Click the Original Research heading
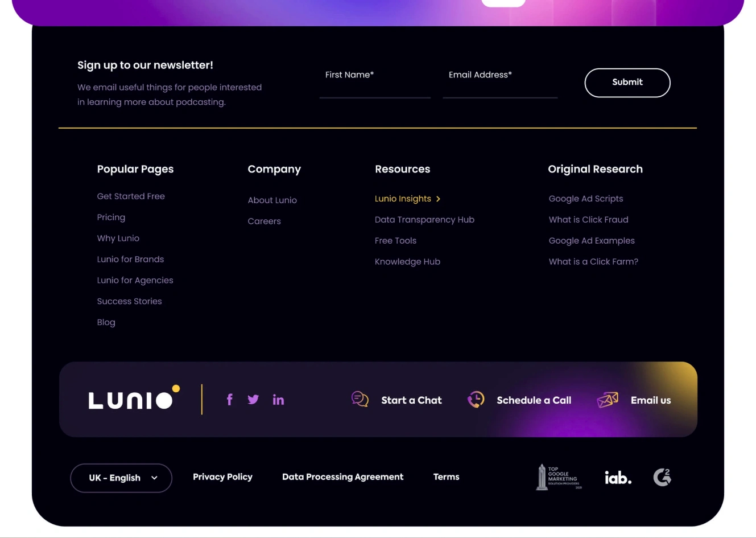This screenshot has height=538, width=756. (x=595, y=169)
